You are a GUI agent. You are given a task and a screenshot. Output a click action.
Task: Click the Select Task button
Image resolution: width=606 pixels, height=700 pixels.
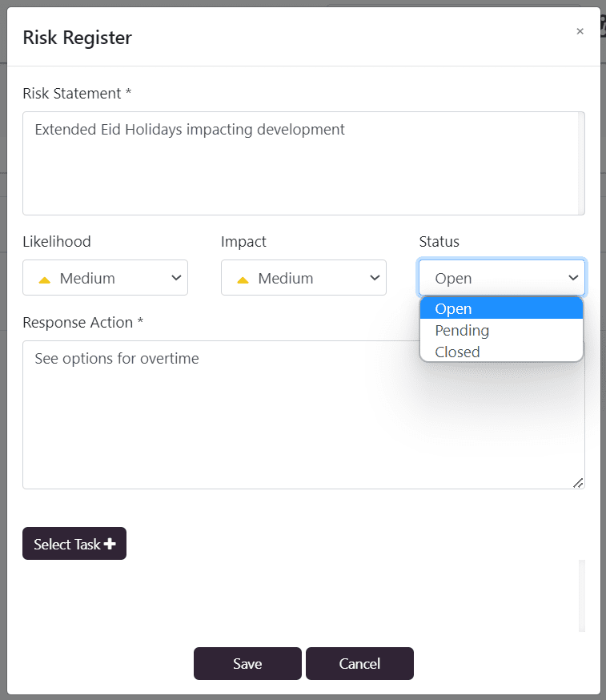(74, 544)
